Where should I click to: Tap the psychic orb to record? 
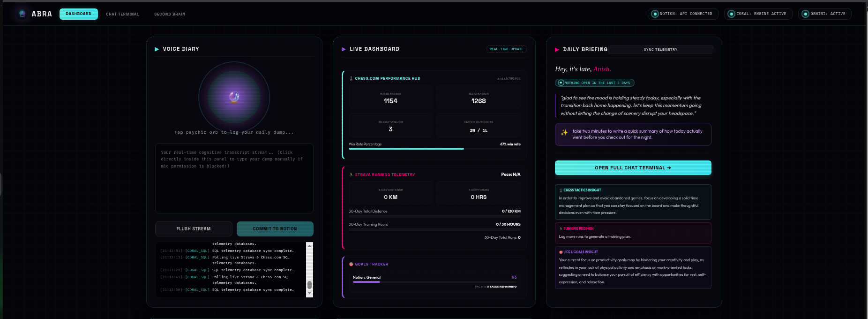pos(234,97)
